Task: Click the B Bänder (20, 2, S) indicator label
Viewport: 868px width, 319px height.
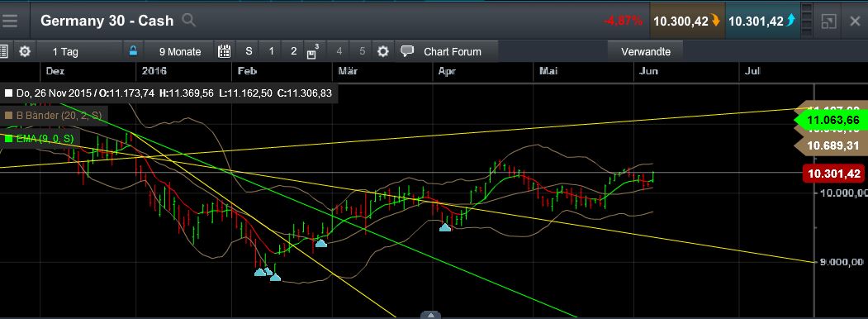Action: coord(53,115)
